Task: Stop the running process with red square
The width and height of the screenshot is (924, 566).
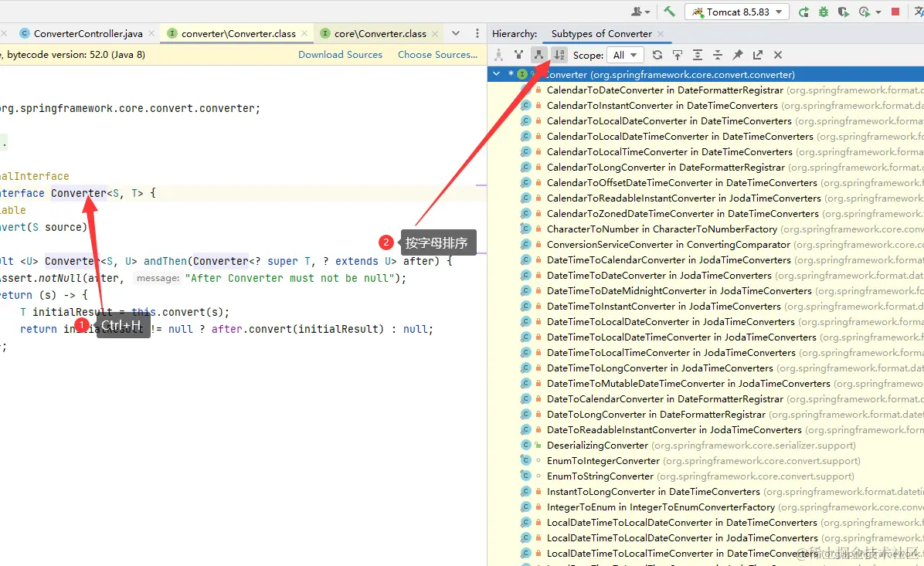Action: pyautogui.click(x=895, y=12)
